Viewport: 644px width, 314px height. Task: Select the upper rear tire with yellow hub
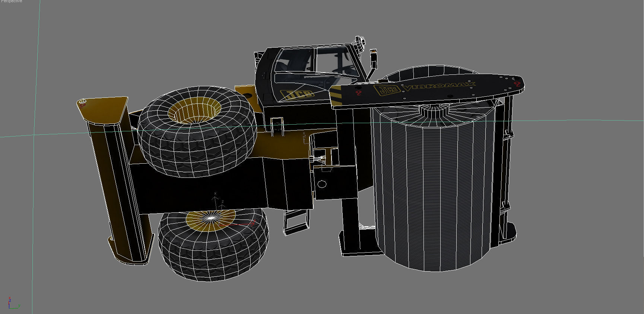pos(197,132)
